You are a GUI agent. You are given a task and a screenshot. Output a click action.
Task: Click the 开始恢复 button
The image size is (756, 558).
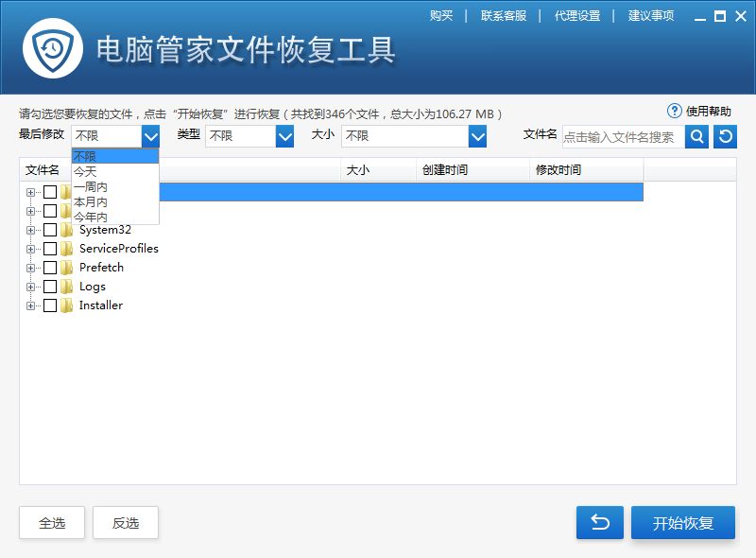click(682, 522)
